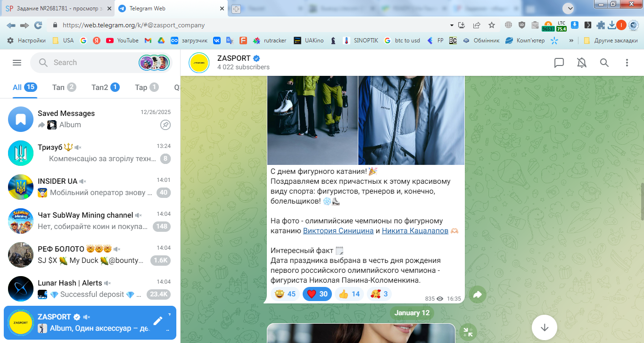Viewport: 644px width, 343px height.
Task: Switch to the Тап2 folder tab
Action: point(106,87)
